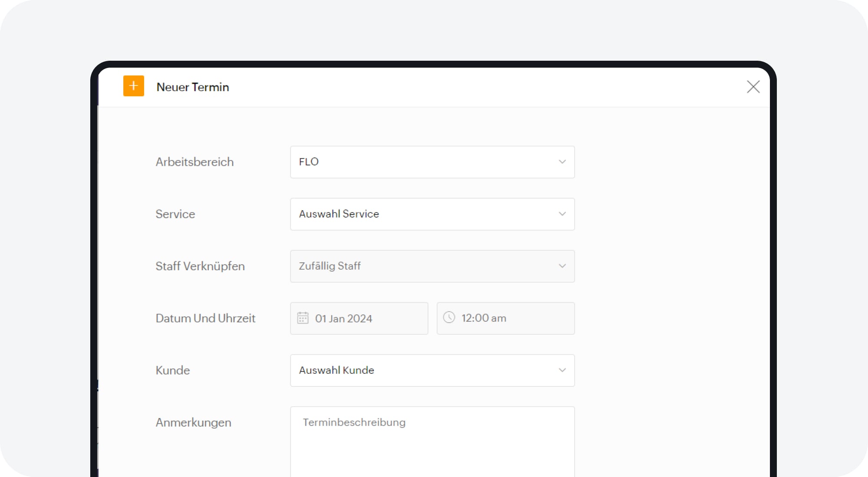
Task: Focus the Terminbeschreibung notes textarea
Action: pyautogui.click(x=432, y=442)
